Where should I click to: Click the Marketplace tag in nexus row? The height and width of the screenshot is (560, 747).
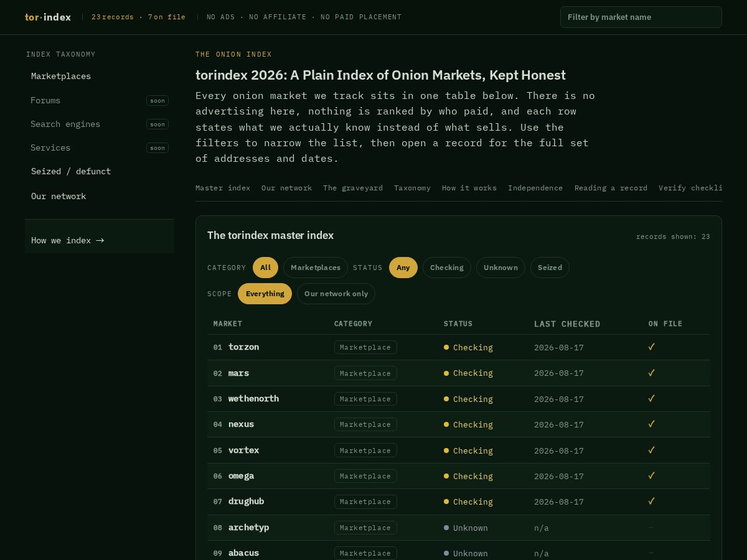click(365, 424)
